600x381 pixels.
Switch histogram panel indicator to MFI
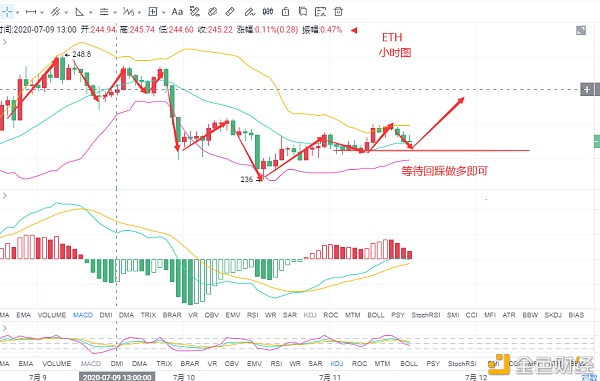tap(490, 315)
